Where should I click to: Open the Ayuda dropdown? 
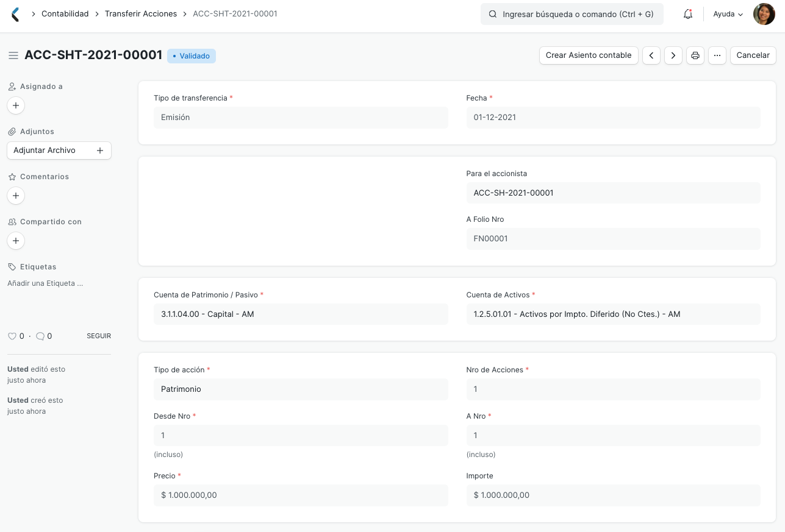point(728,14)
